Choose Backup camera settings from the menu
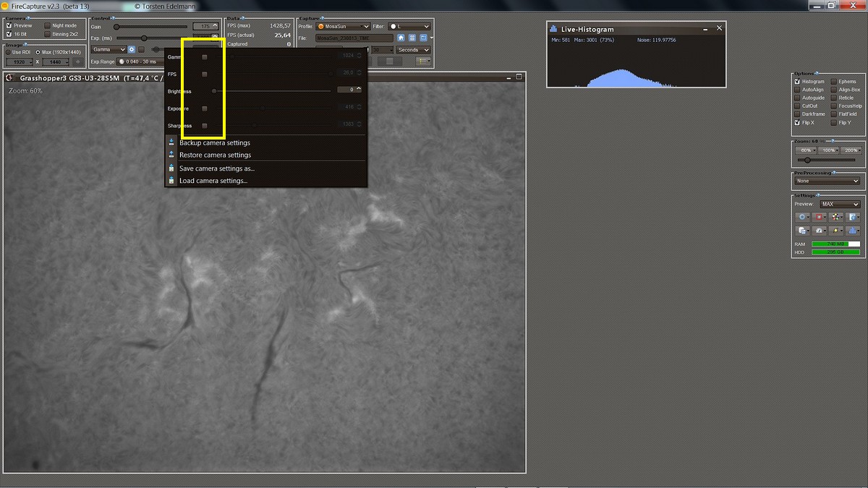The height and width of the screenshot is (488, 868). 215,143
